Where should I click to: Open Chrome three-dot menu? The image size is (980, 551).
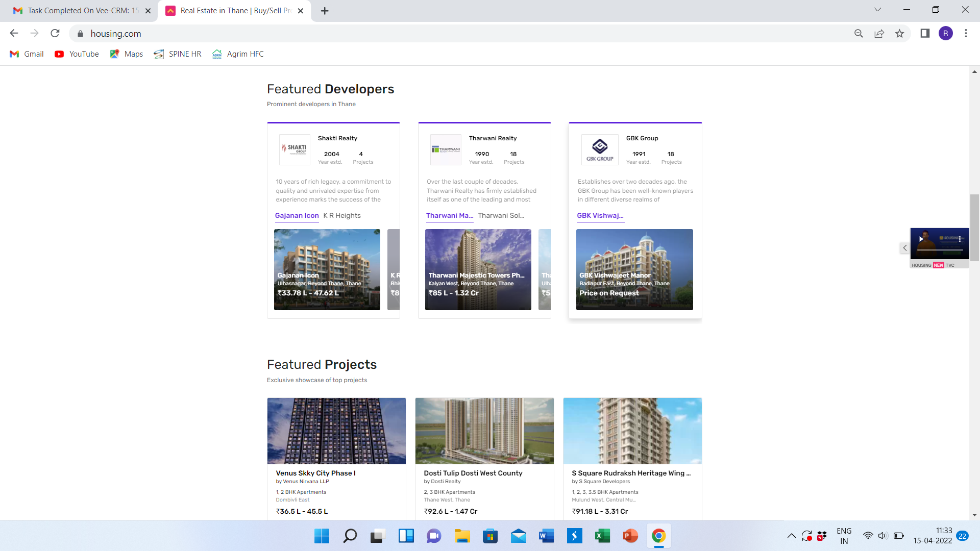(966, 34)
